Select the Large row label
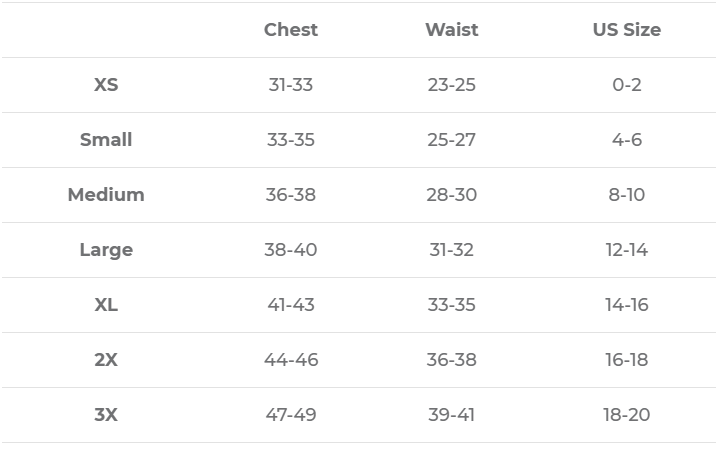The width and height of the screenshot is (716, 450). (106, 250)
